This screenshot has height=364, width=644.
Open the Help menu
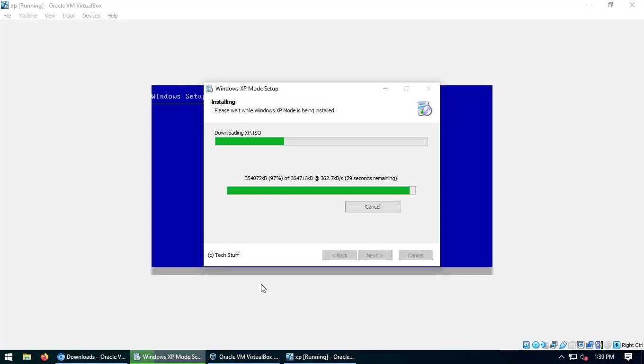[x=112, y=16]
